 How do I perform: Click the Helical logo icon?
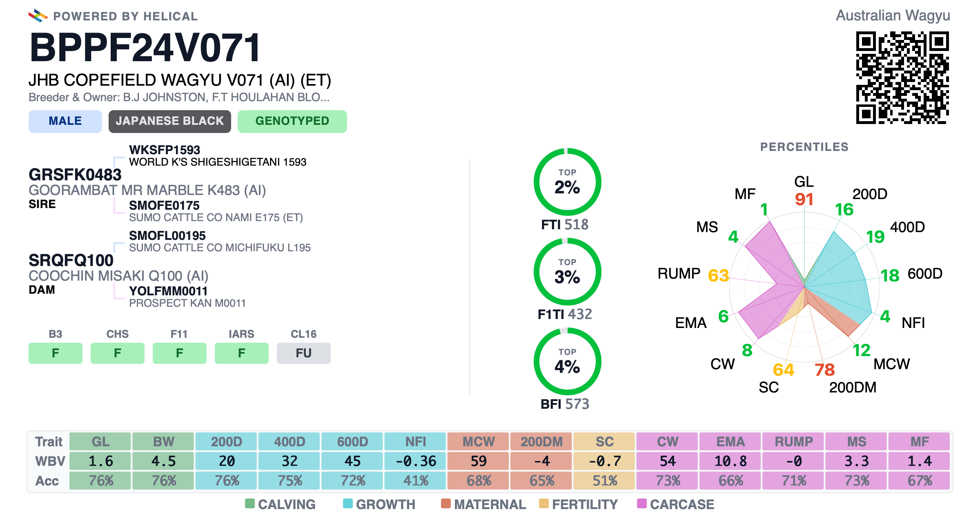[38, 16]
